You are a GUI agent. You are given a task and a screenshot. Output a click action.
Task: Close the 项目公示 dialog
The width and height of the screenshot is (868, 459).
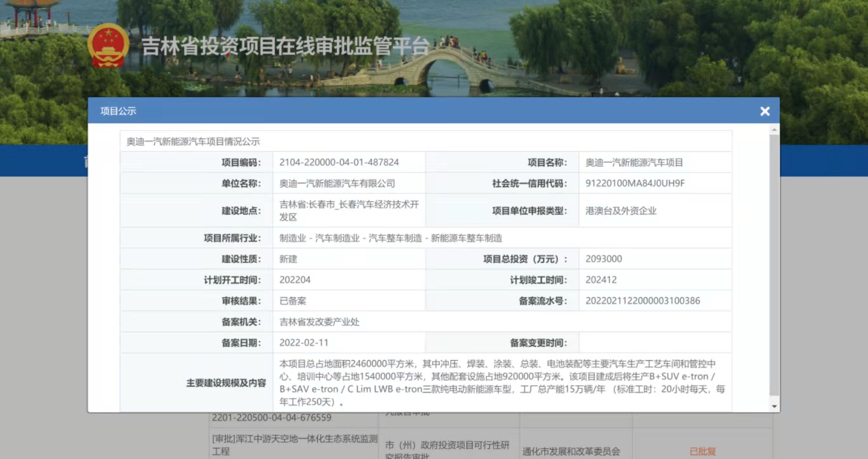(765, 111)
